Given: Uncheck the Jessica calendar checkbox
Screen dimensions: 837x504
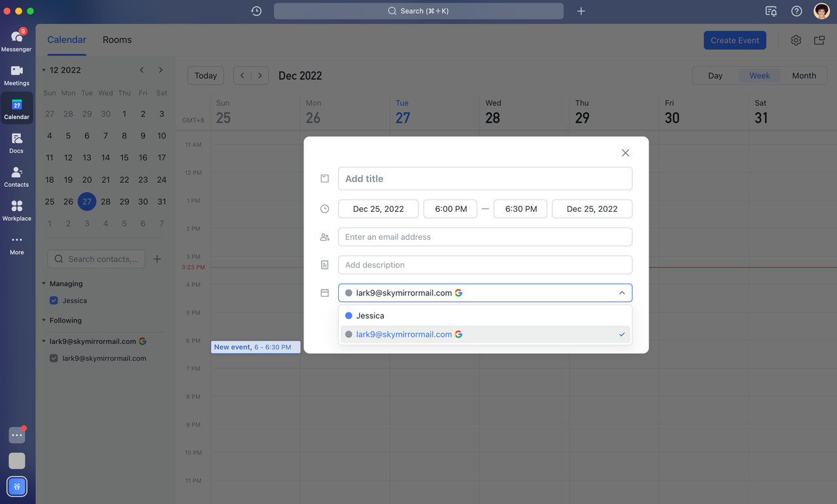Looking at the screenshot, I should [x=54, y=301].
